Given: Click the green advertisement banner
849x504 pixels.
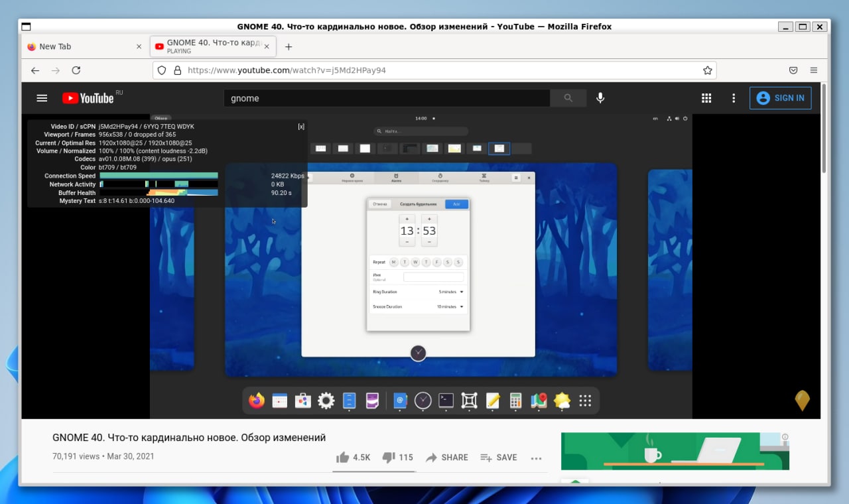Looking at the screenshot, I should (x=675, y=451).
